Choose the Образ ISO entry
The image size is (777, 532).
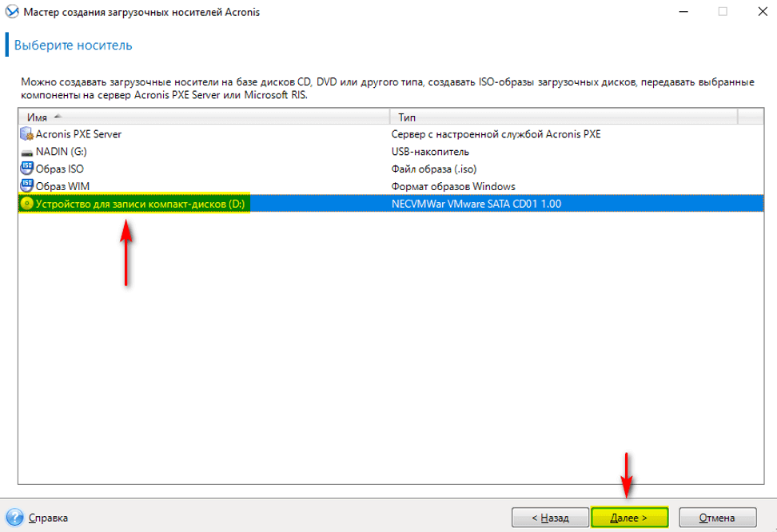[59, 169]
